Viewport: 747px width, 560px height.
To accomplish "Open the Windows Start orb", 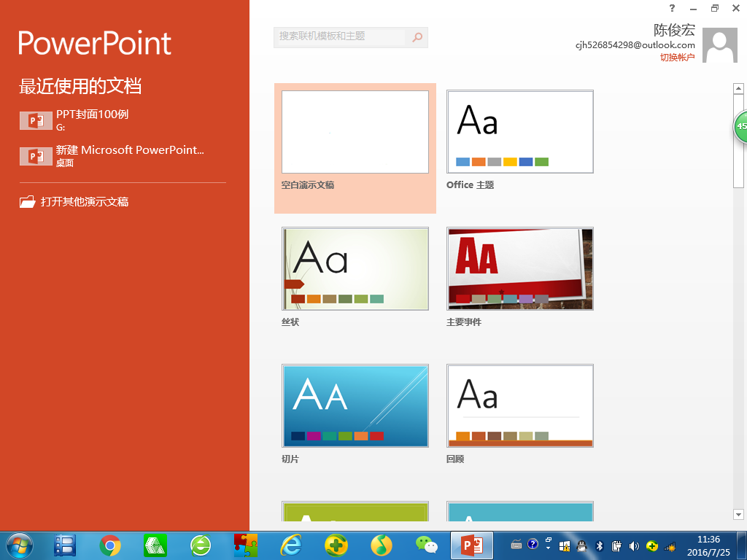I will click(20, 545).
